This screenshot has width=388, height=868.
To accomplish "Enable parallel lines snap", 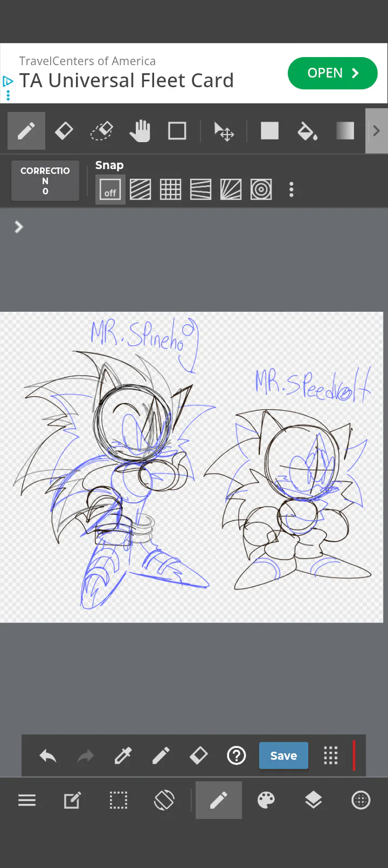I will tap(141, 190).
